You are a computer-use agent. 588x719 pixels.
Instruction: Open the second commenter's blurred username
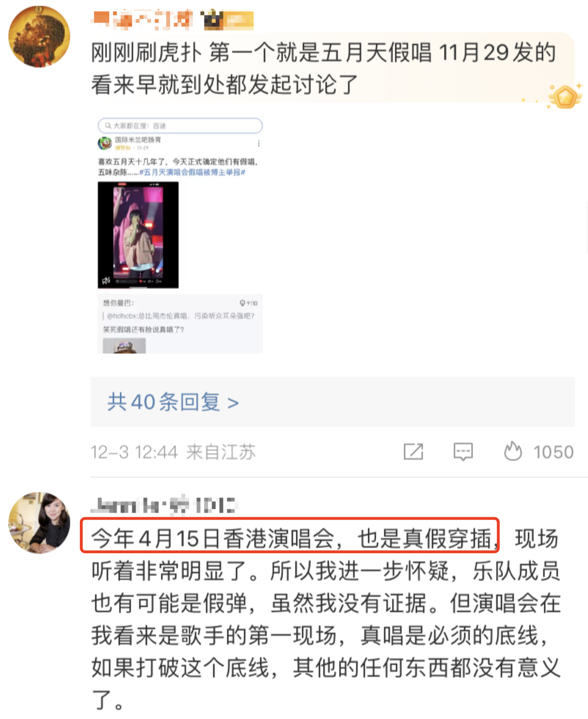click(164, 505)
